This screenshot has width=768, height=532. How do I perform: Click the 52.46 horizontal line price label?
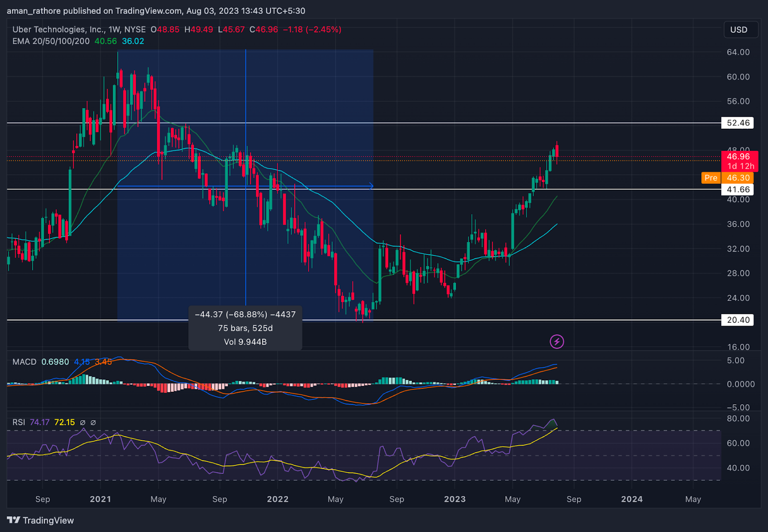point(738,123)
